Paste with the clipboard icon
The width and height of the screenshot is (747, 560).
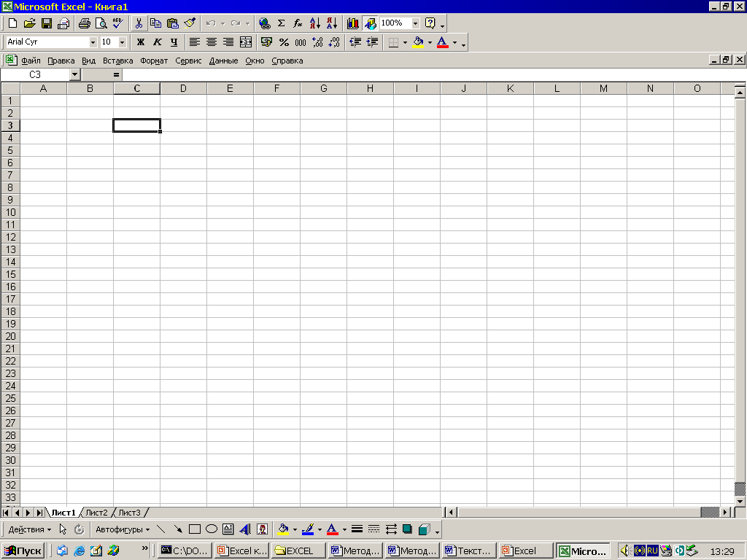[x=172, y=23]
